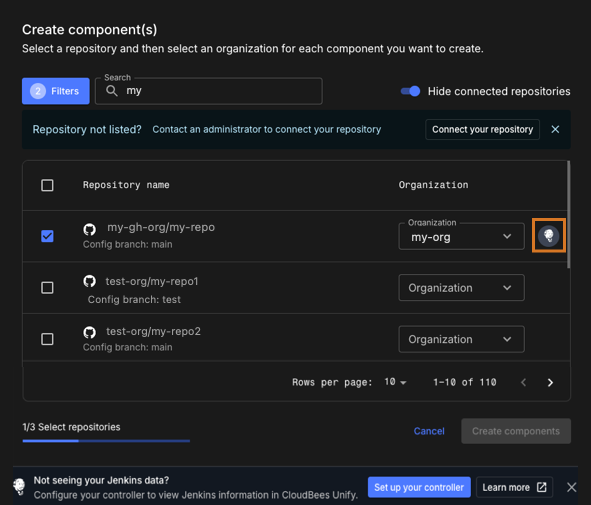Click Set up your controller button
Screen dimensions: 591x505
419,487
